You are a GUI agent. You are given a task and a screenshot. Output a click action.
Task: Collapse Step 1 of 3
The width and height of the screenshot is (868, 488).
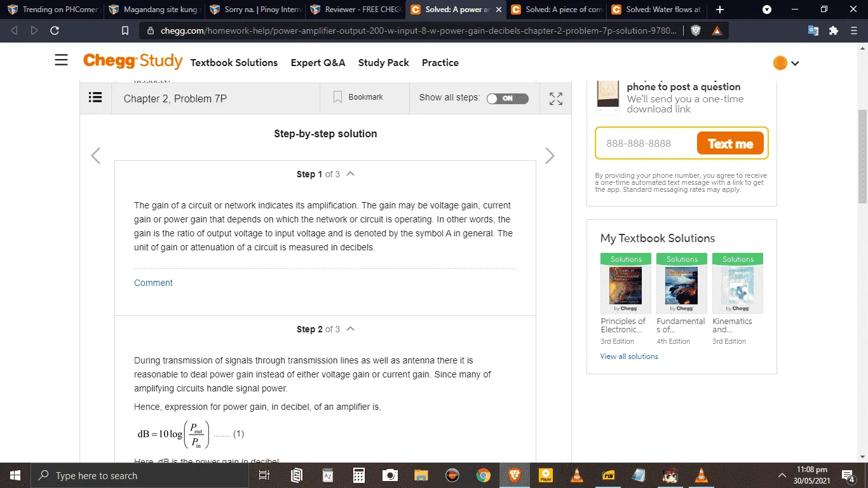(350, 173)
